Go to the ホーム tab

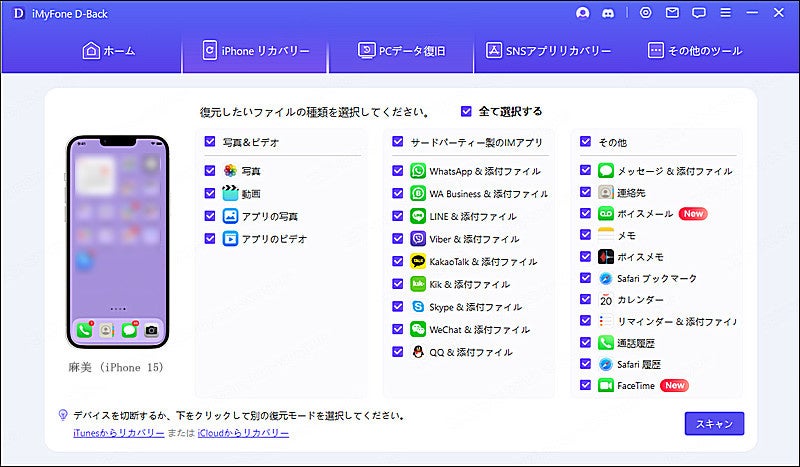(109, 51)
